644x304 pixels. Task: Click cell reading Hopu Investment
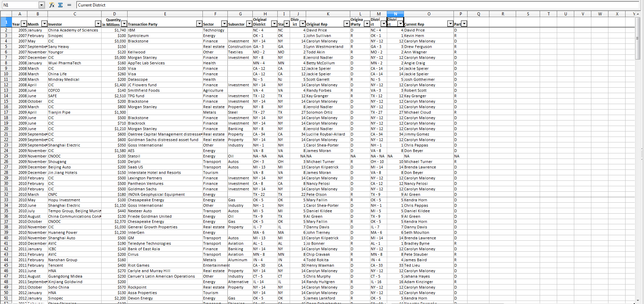[75, 200]
